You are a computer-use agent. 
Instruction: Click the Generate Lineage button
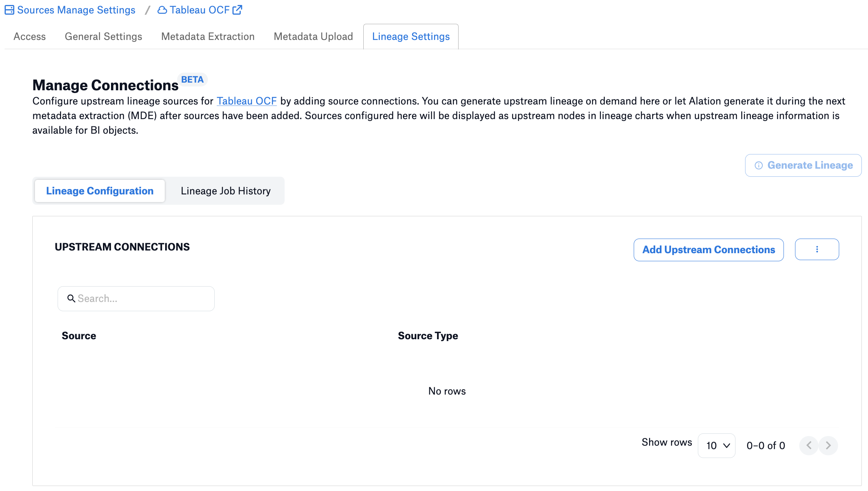point(803,165)
